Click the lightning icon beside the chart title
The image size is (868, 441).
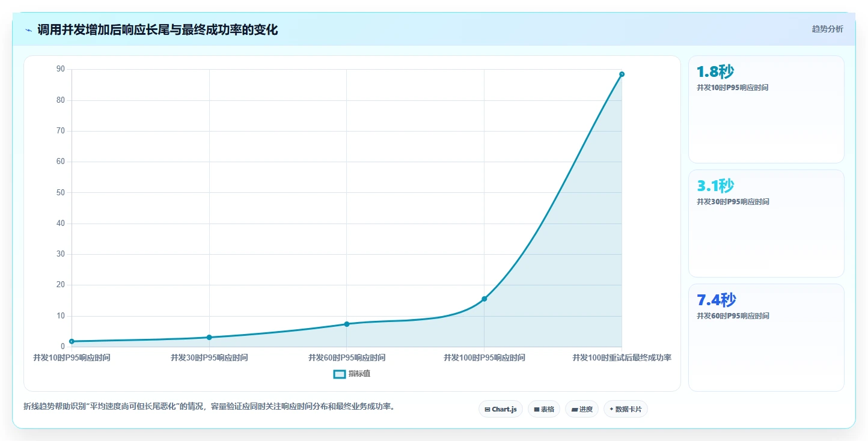[x=29, y=30]
